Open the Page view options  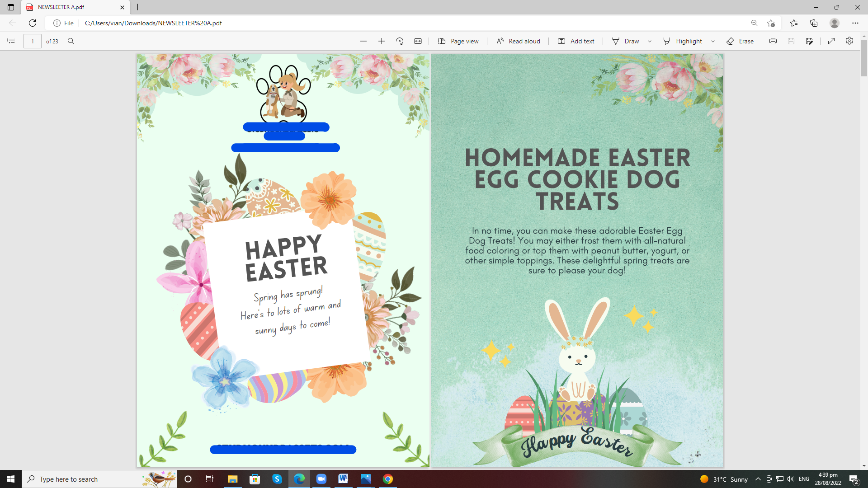coord(458,41)
